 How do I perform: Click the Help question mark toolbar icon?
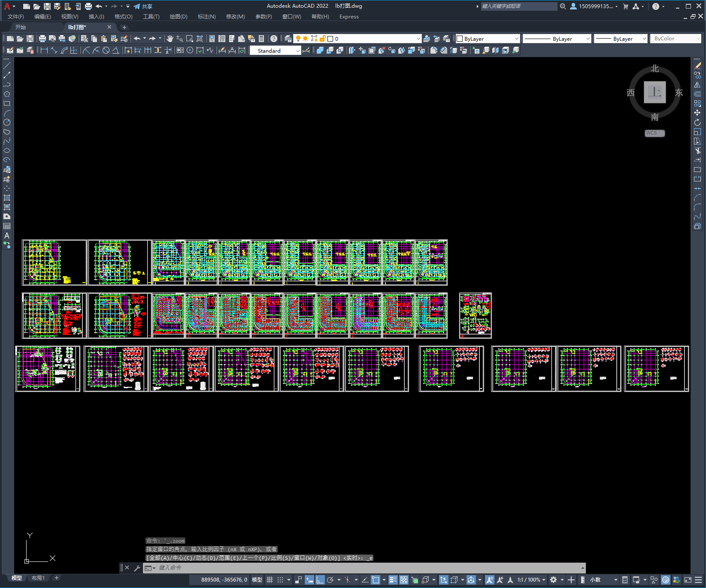coord(274,39)
